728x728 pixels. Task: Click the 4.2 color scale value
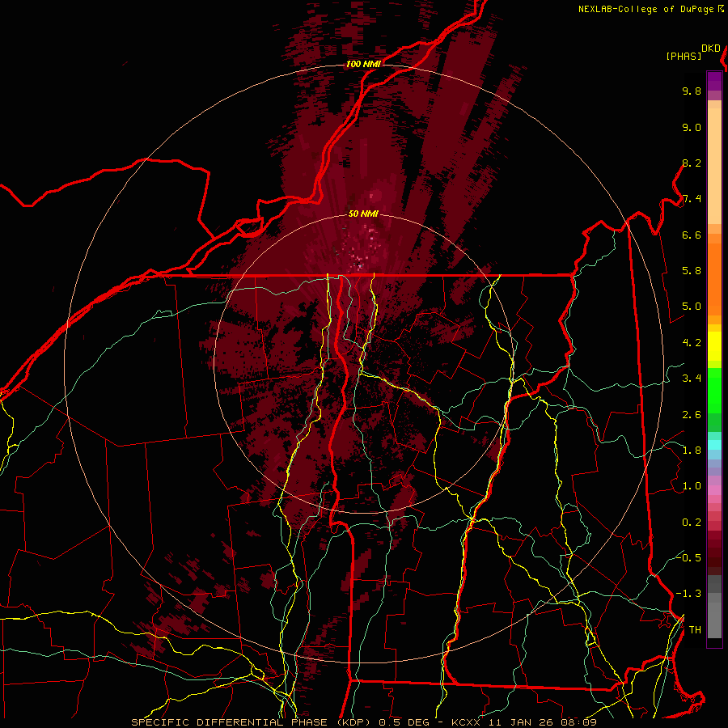(x=692, y=343)
